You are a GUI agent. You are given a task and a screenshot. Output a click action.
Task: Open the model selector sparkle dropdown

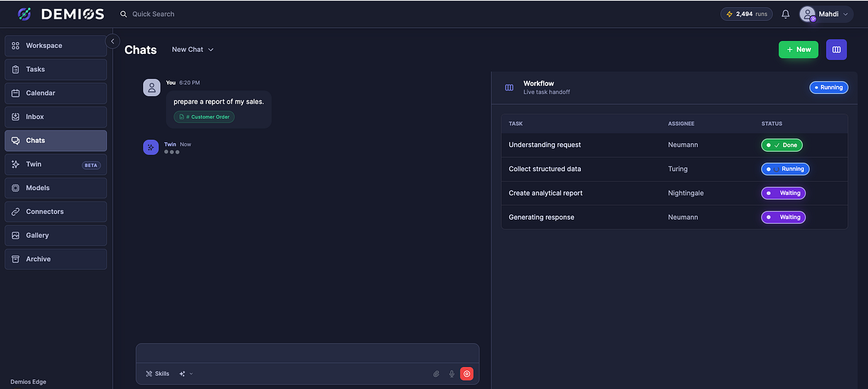(x=187, y=374)
